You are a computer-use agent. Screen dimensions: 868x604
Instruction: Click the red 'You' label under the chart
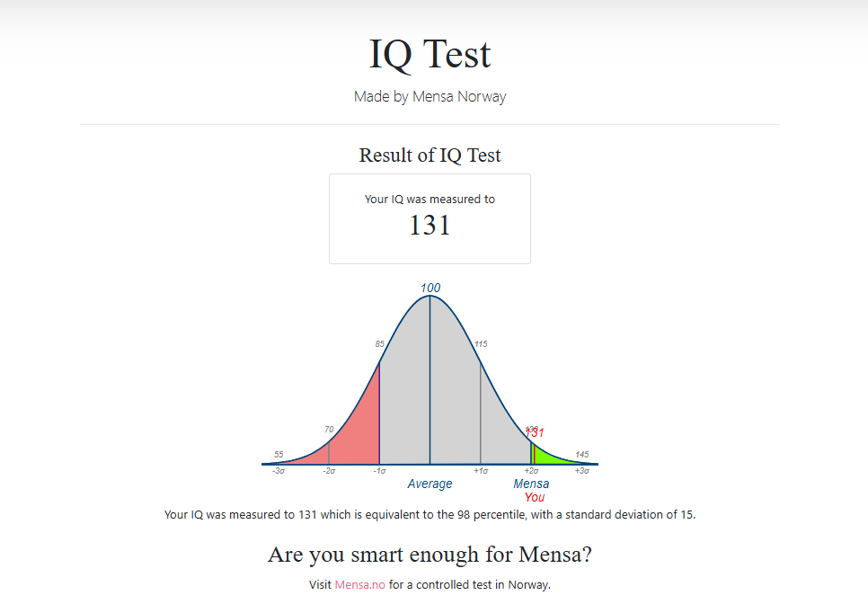(535, 497)
